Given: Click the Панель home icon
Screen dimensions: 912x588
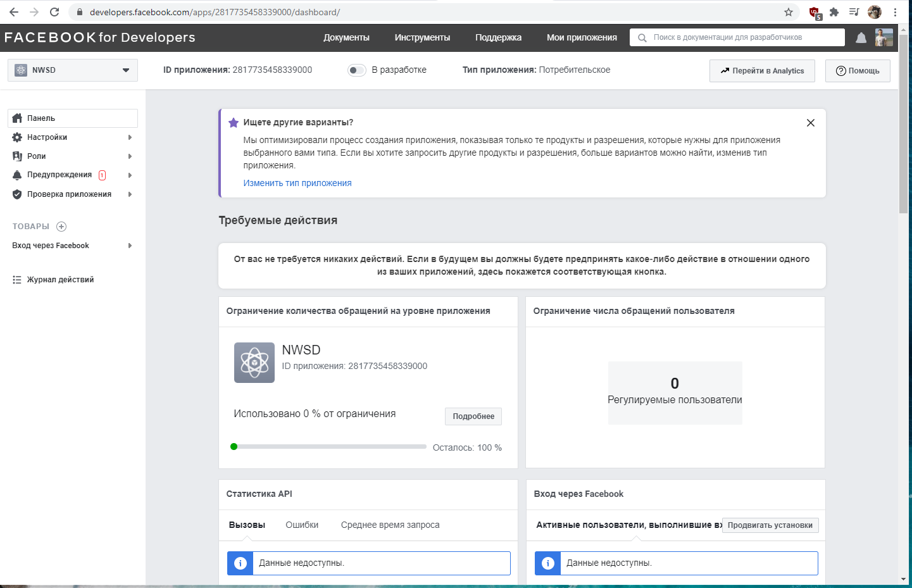Looking at the screenshot, I should point(17,118).
